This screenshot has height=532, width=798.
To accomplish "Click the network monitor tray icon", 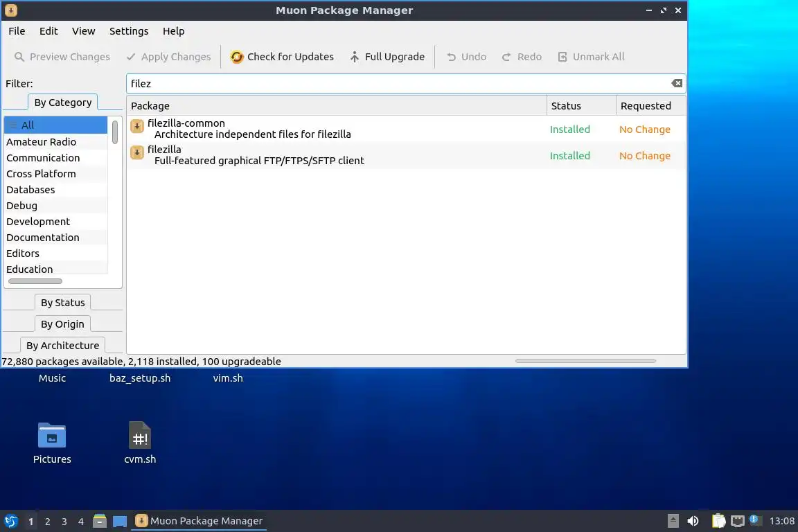I will click(738, 521).
